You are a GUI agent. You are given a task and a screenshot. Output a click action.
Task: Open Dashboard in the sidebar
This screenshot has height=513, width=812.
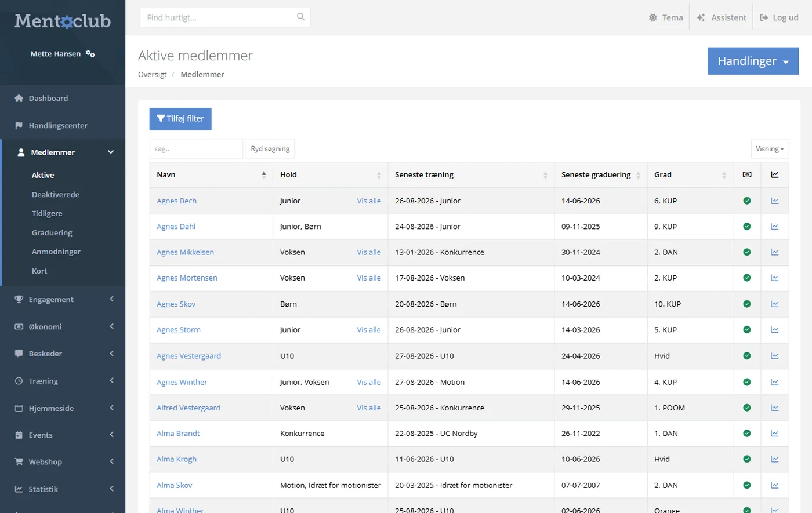click(63, 98)
